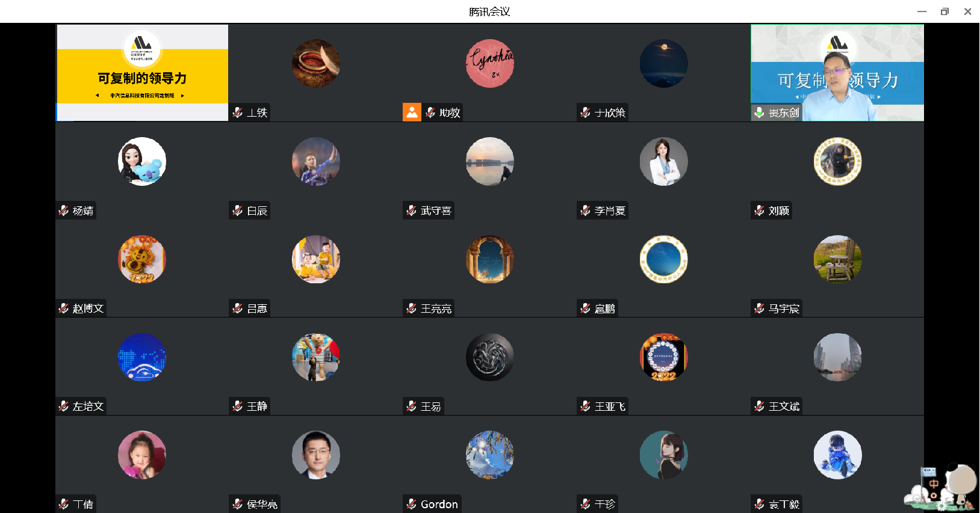Click the name label 左培文
980x513 pixels.
(x=88, y=406)
